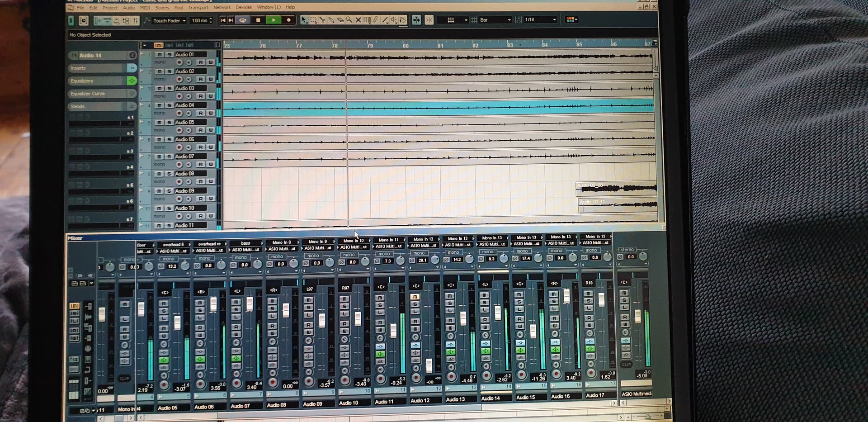
Task: Select the Object Selection arrow tool
Action: pyautogui.click(x=304, y=20)
